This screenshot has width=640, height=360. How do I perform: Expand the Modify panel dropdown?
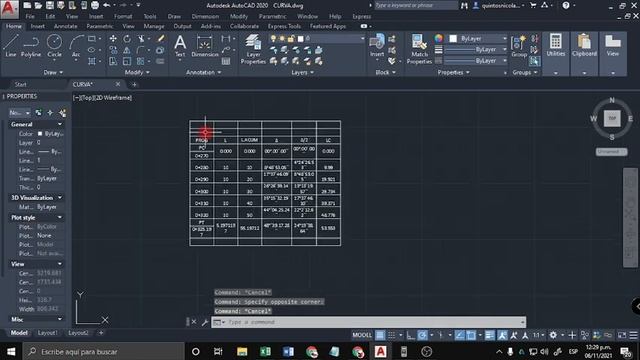point(137,72)
